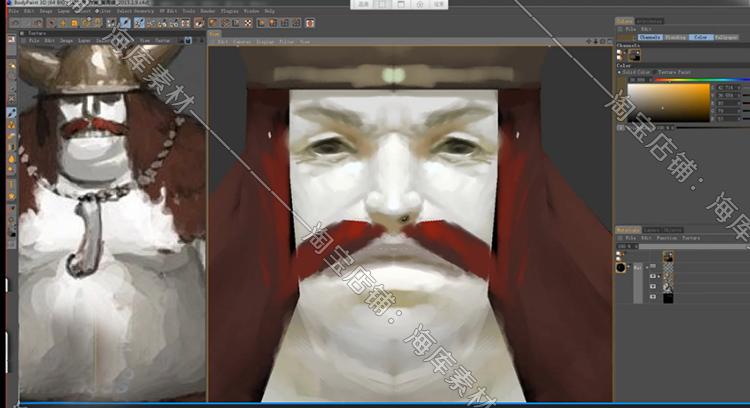Open the main Image menu
Screen dimensions: 750x408
[46, 11]
